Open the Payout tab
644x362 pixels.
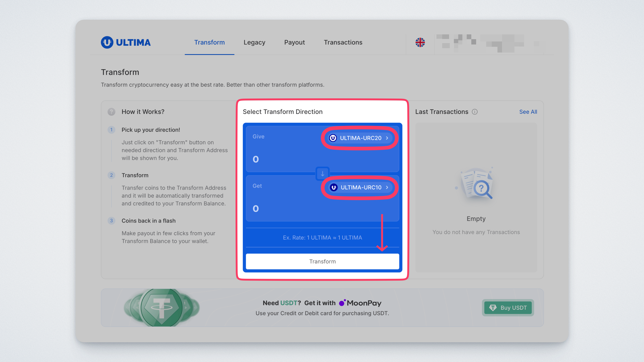point(294,42)
